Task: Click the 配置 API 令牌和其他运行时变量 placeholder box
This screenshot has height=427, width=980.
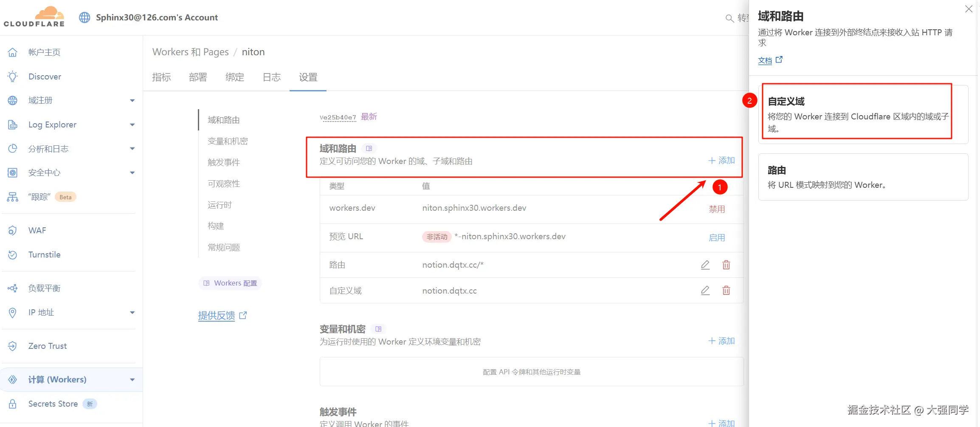Action: pyautogui.click(x=532, y=372)
